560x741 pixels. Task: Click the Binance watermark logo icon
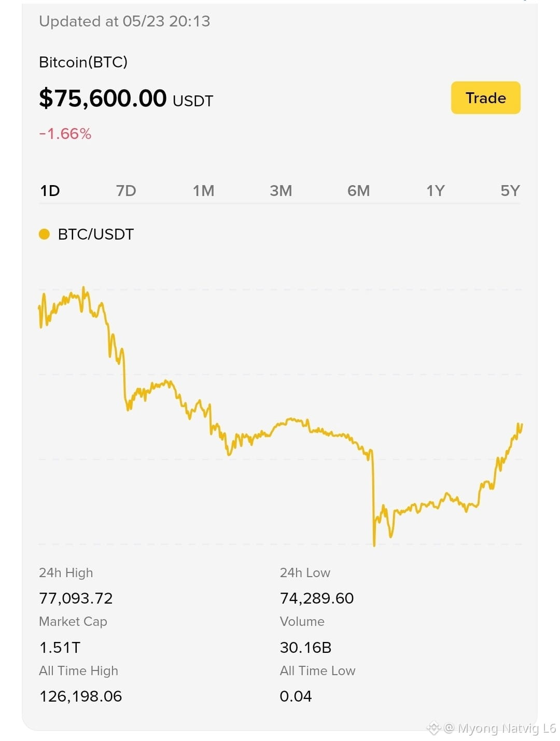433,729
